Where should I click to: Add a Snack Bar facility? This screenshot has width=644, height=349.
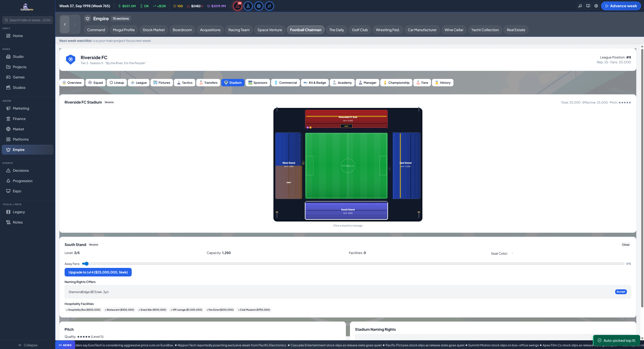click(x=152, y=310)
